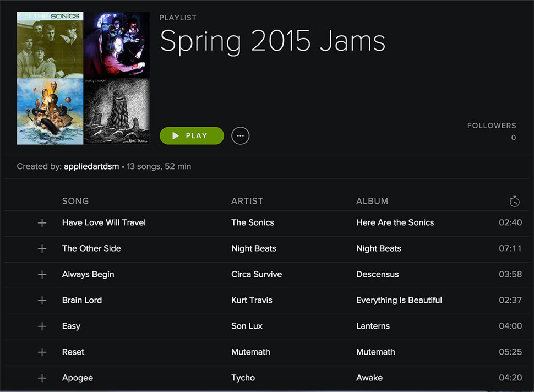Open the three-dots more options menu
Image resolution: width=534 pixels, height=392 pixels.
coord(240,135)
